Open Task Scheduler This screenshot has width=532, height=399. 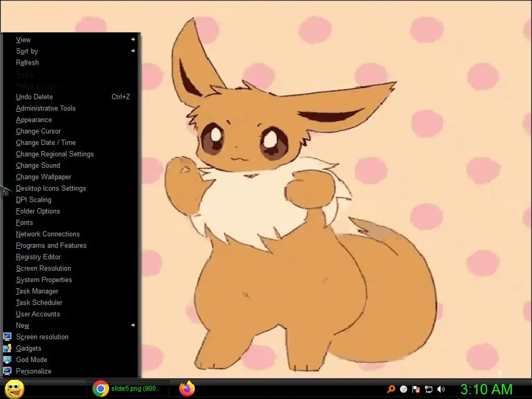(x=71, y=302)
